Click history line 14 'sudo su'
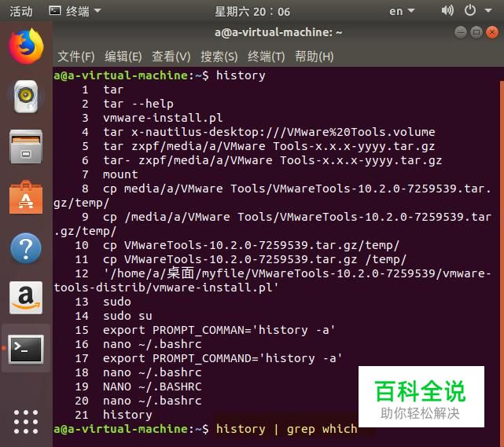The image size is (504, 447). point(127,316)
